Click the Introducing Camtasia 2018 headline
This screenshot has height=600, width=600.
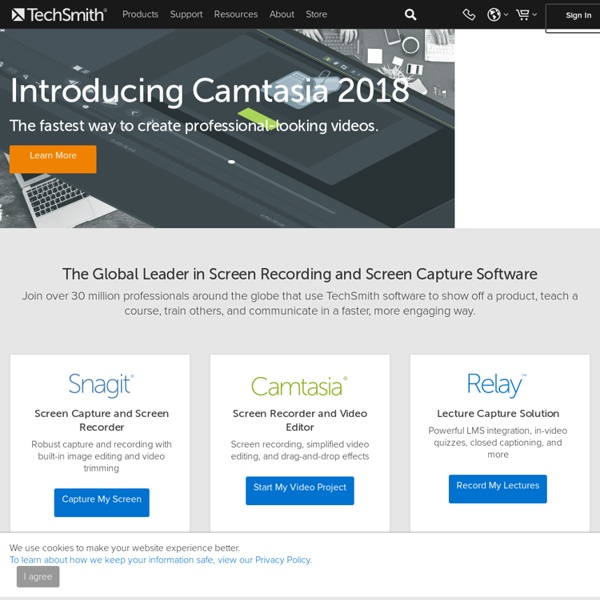209,91
